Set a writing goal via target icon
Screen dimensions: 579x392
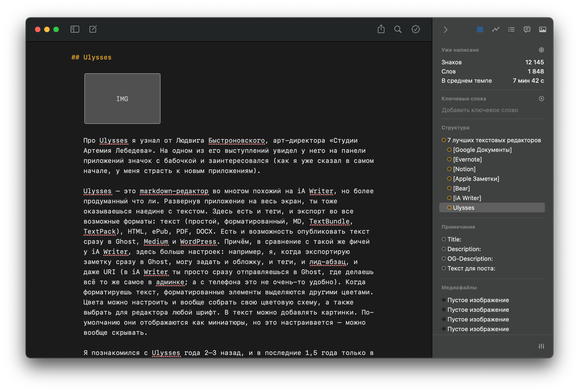pos(541,50)
